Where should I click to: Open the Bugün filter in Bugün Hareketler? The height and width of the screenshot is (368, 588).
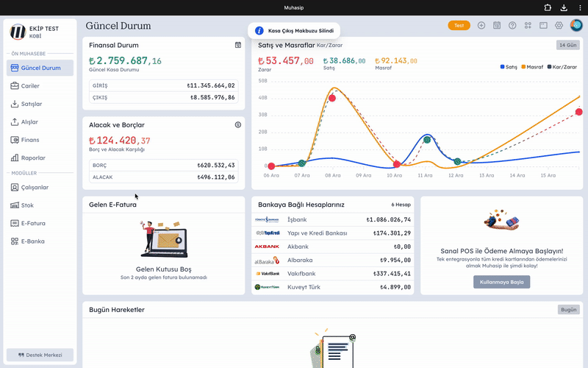(569, 310)
